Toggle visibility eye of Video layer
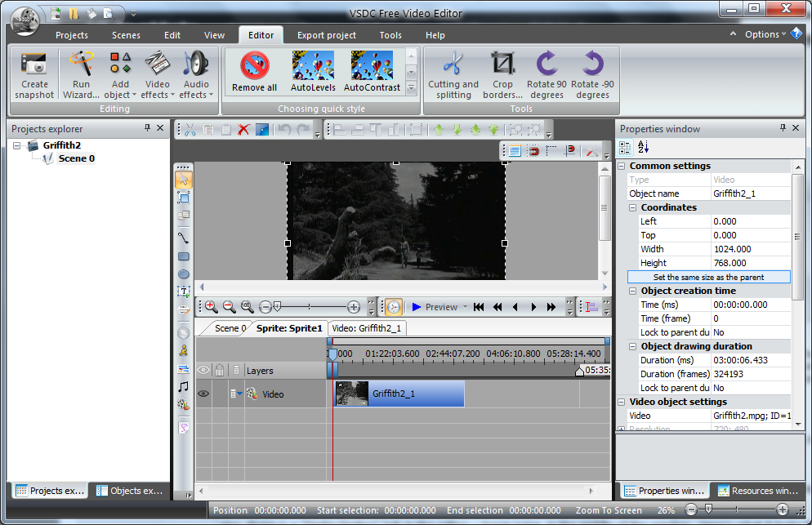812x525 pixels. click(x=203, y=394)
